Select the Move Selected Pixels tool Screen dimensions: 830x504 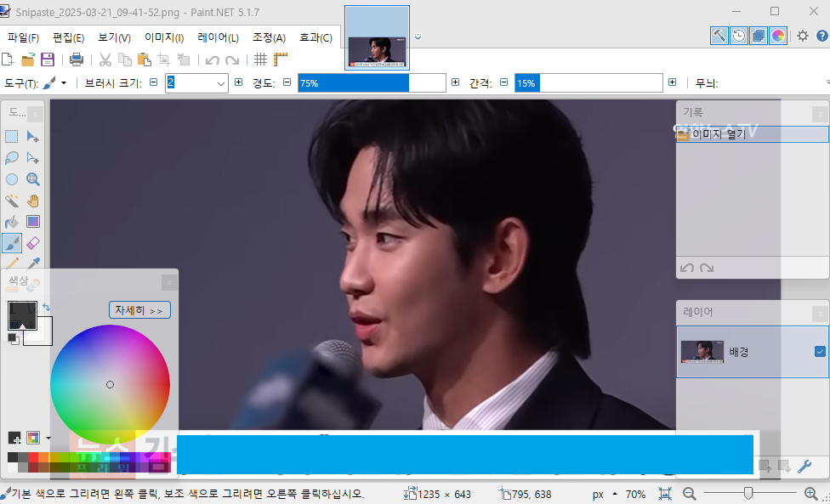point(33,137)
